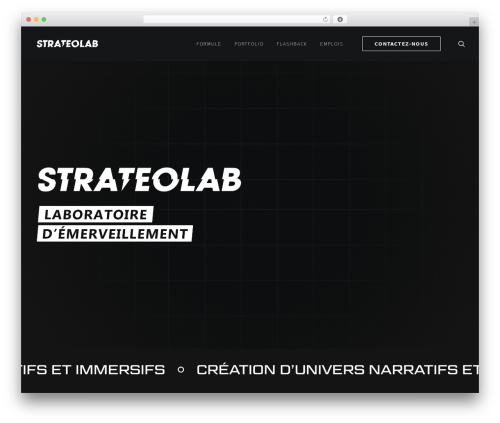The height and width of the screenshot is (423, 500).
Task: Close the window with the red button
Action: (x=29, y=20)
